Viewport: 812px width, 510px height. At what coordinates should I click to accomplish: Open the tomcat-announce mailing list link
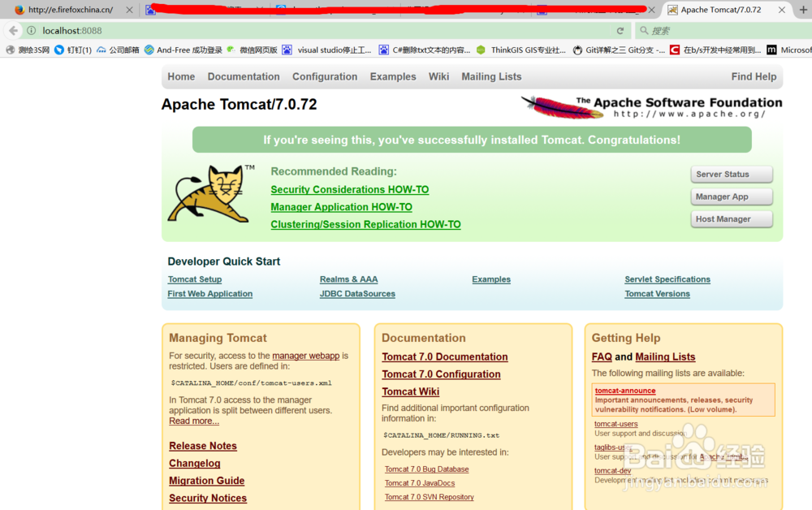(625, 391)
